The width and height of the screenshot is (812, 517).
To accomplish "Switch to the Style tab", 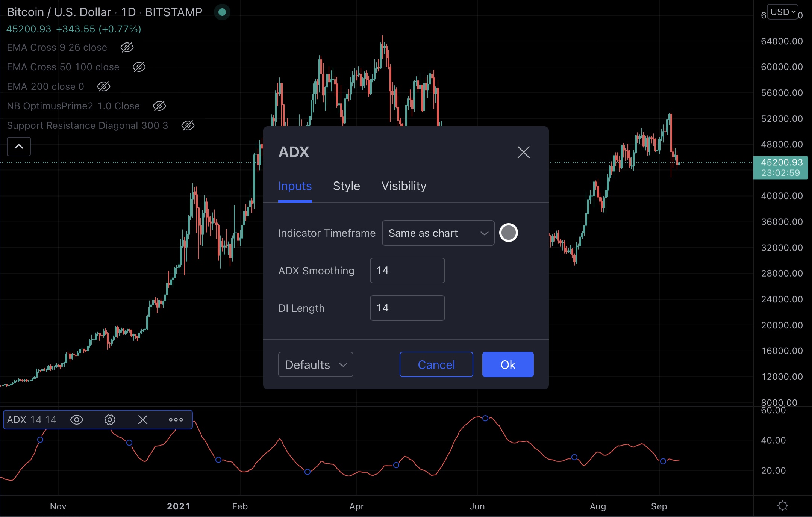I will click(x=346, y=186).
